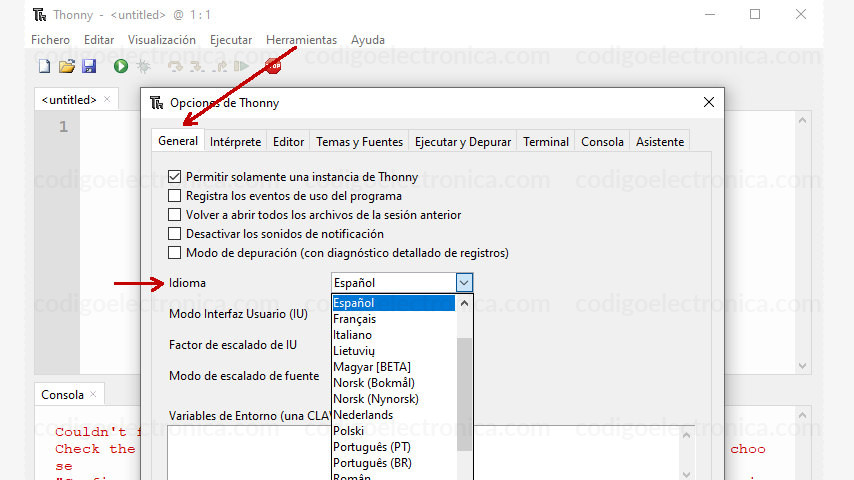Select Norsk (Nynorsk) language option

[394, 399]
